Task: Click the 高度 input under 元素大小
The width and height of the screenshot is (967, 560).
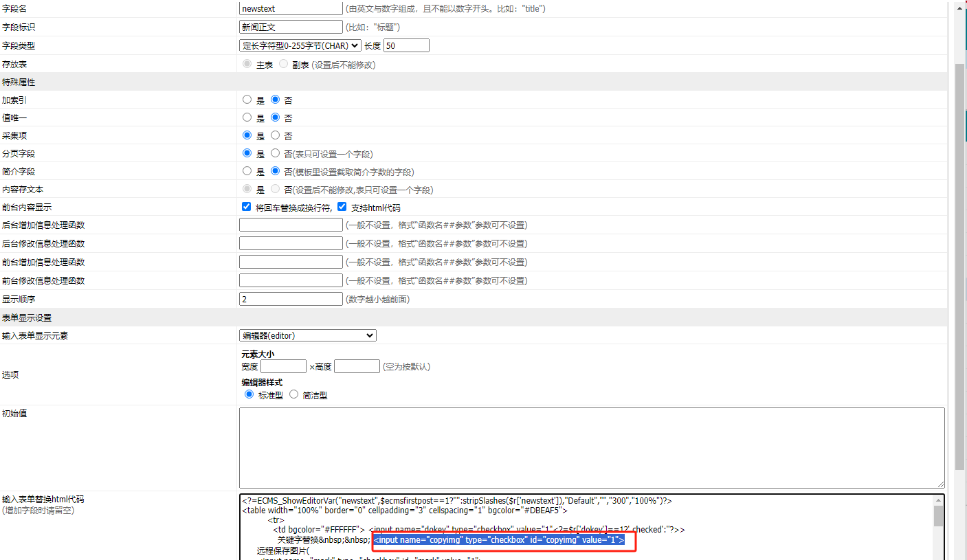Action: tap(357, 366)
